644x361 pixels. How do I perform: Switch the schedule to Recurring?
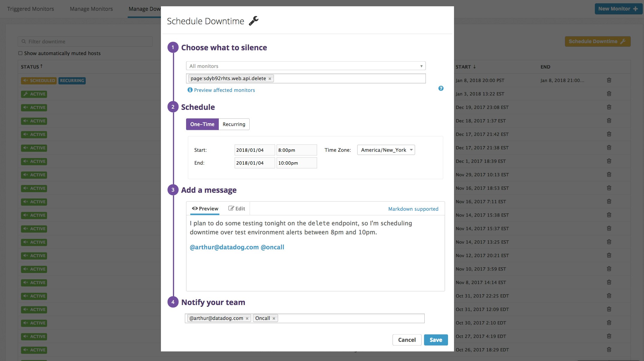[x=234, y=124]
